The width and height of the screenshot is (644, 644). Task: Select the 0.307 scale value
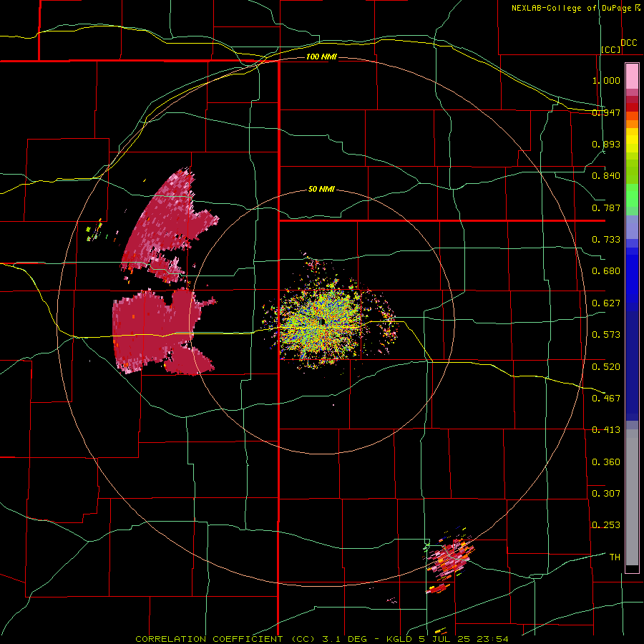(x=606, y=494)
